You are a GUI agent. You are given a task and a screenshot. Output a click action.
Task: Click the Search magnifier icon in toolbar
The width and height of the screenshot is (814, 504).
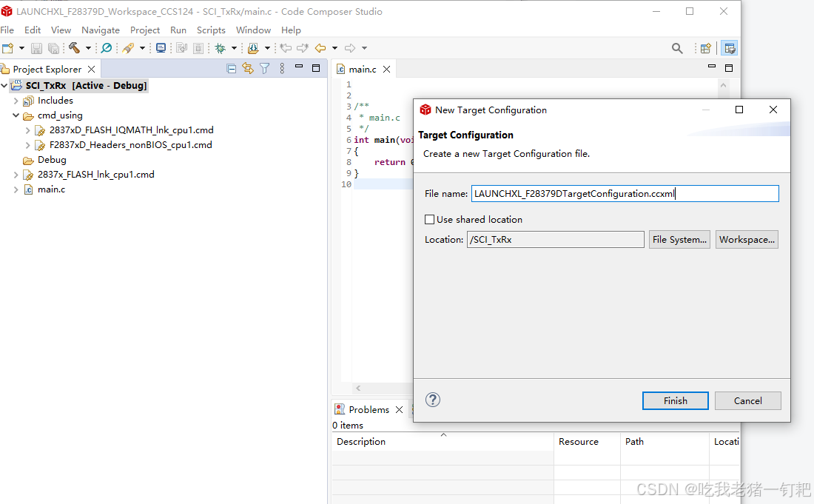677,48
